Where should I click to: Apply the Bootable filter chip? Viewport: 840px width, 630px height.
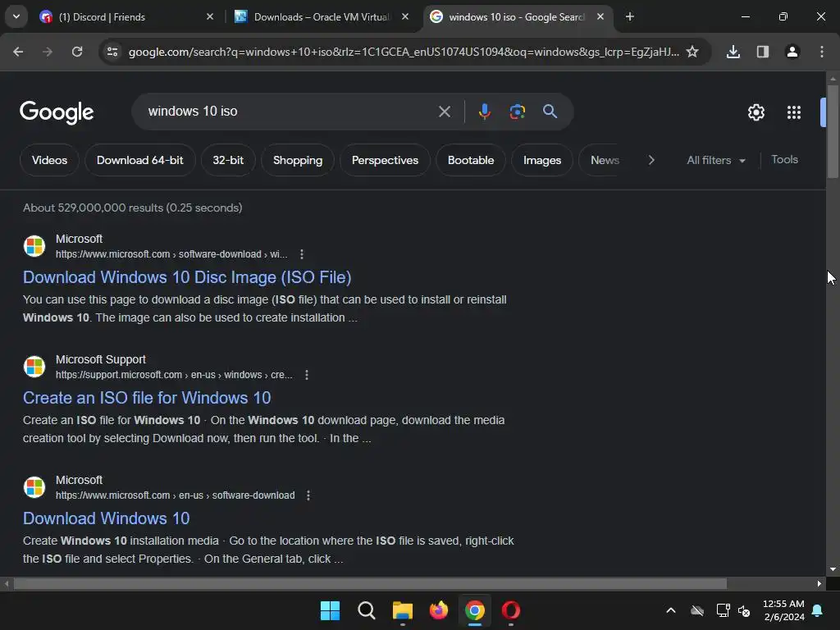(x=470, y=160)
